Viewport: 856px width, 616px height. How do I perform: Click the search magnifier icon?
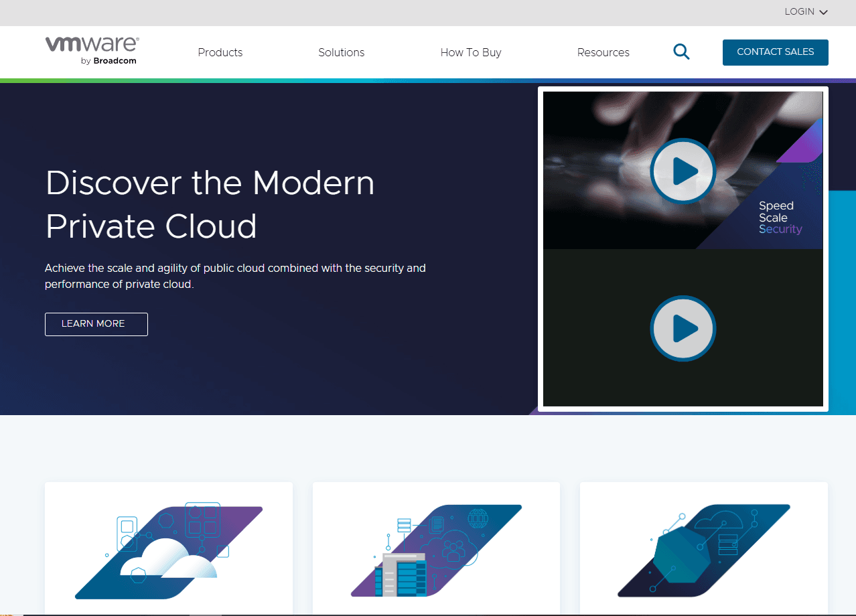click(x=681, y=52)
